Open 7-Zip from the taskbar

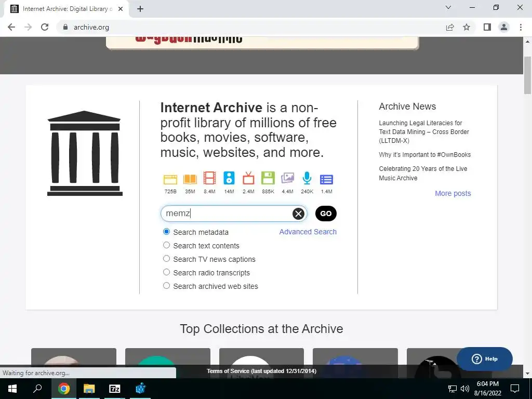point(114,389)
